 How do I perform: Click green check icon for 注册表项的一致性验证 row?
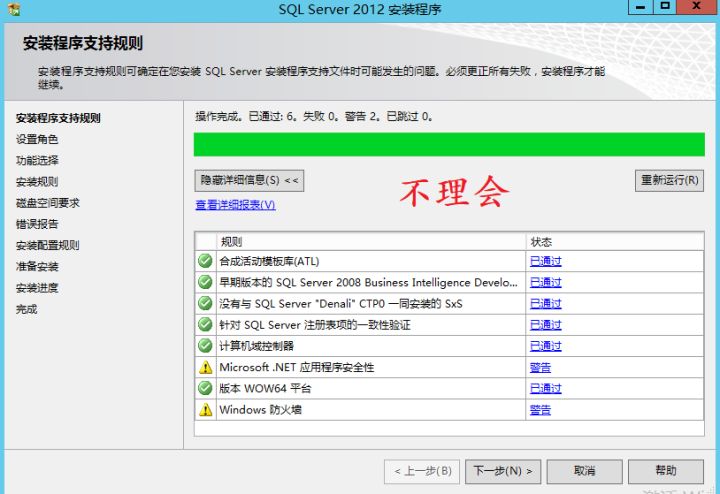pos(205,325)
